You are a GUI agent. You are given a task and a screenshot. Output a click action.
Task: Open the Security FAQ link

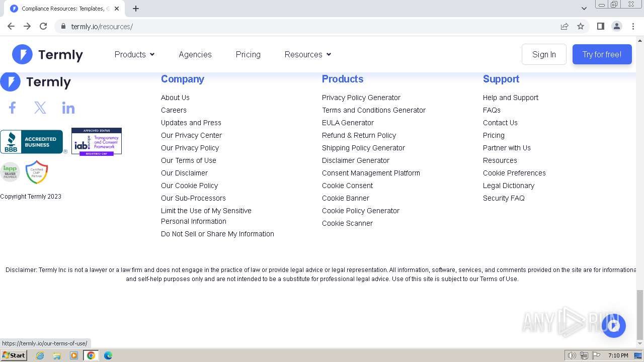[x=504, y=198]
